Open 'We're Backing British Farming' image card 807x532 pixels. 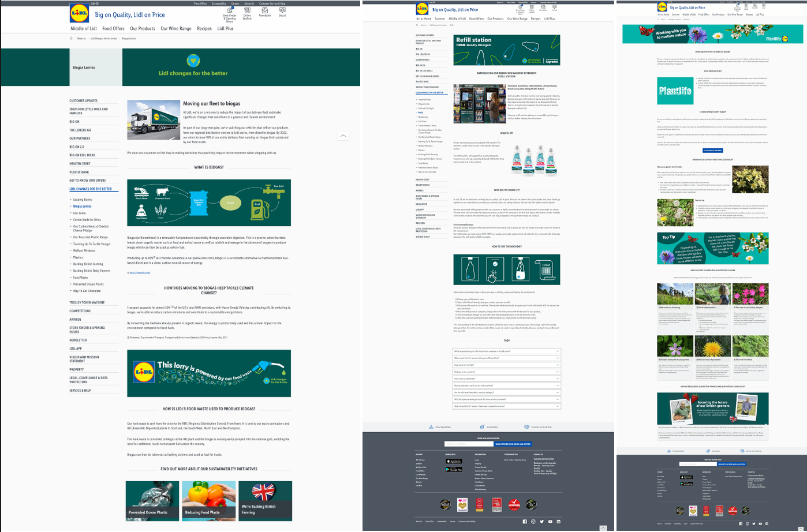pyautogui.click(x=265, y=502)
